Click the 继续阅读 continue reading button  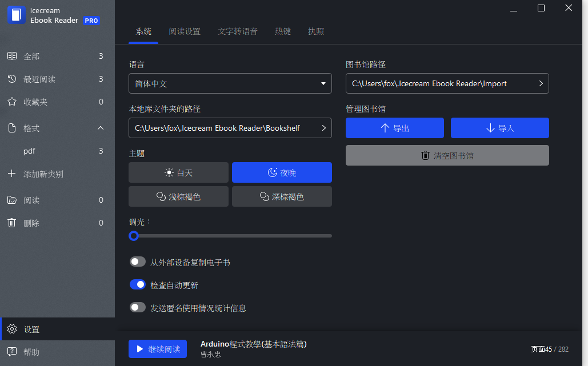pos(158,349)
